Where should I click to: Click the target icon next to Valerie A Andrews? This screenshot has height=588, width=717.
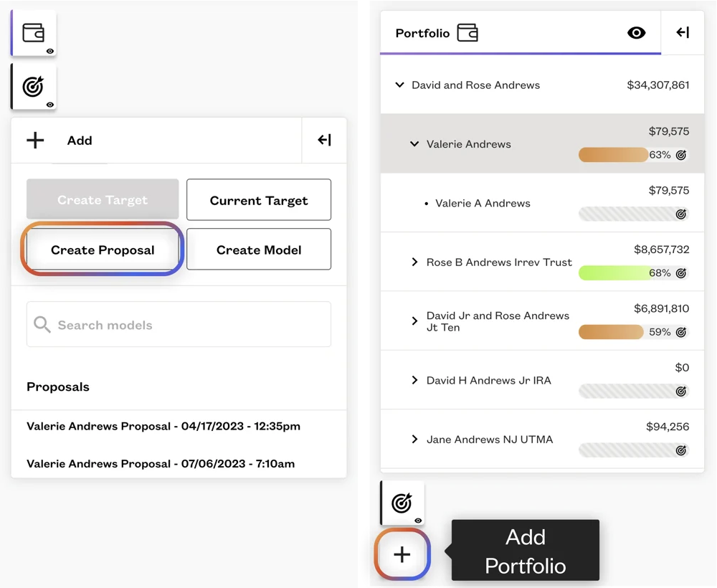pyautogui.click(x=681, y=214)
